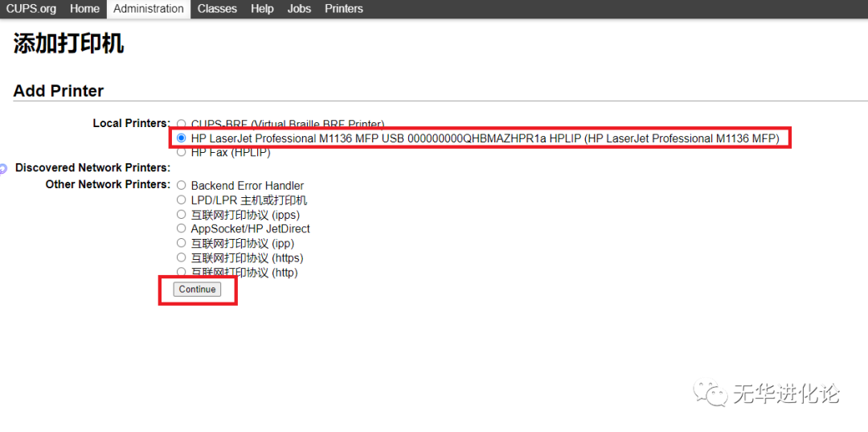The width and height of the screenshot is (868, 432).
Task: Select CUPS-BRF Virtual Braille printer option
Action: (181, 124)
